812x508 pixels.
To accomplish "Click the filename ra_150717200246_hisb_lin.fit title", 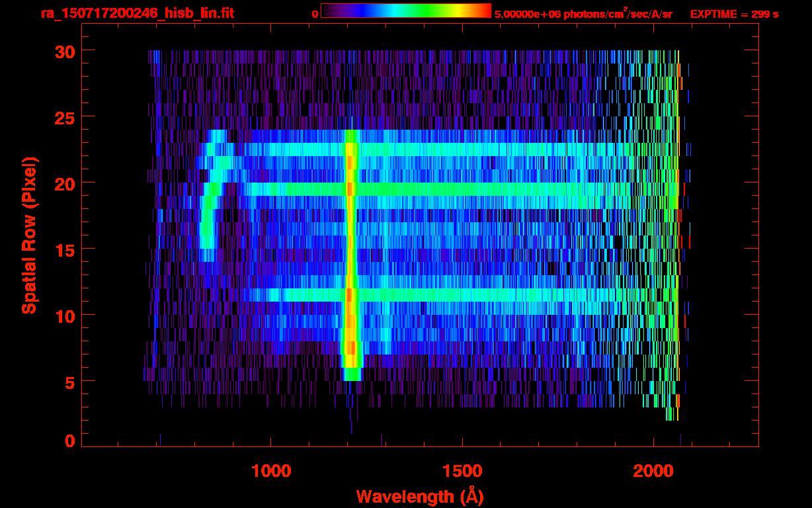I will pyautogui.click(x=137, y=13).
